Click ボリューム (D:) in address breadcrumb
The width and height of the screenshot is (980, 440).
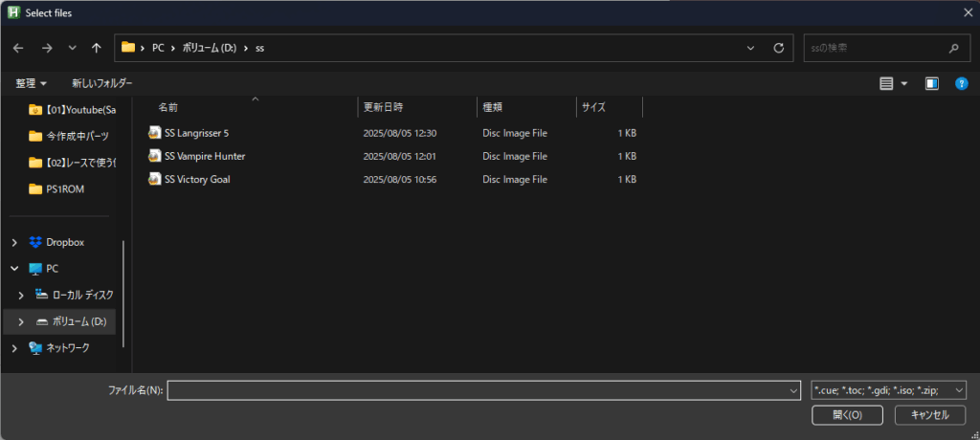pyautogui.click(x=210, y=48)
